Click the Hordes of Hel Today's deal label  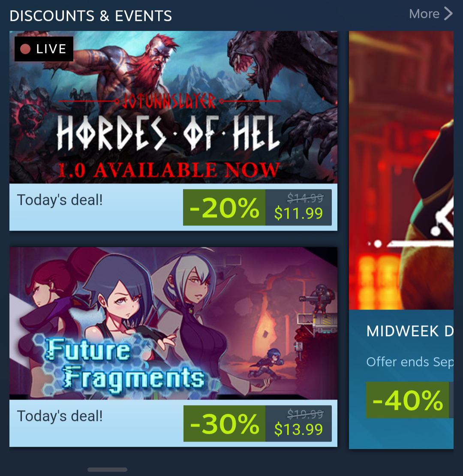(x=60, y=200)
